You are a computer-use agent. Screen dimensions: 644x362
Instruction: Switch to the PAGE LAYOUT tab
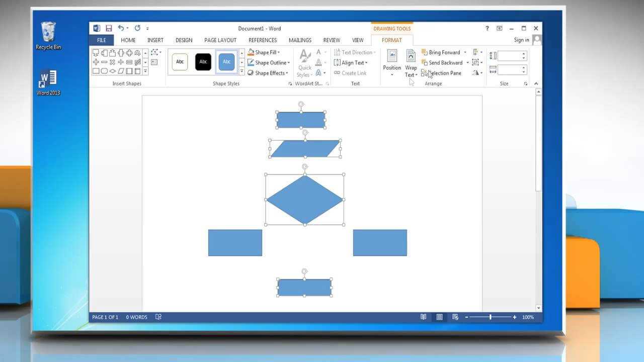pos(220,40)
